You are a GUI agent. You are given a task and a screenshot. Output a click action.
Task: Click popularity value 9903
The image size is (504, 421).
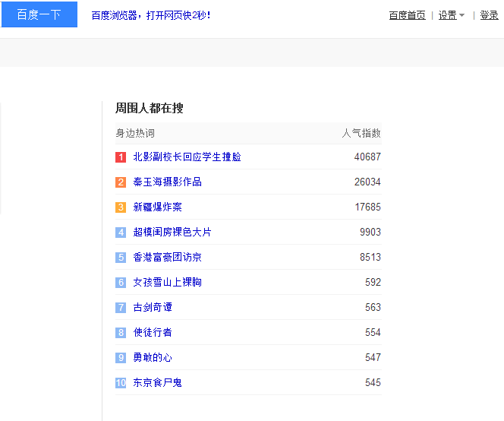coord(370,232)
